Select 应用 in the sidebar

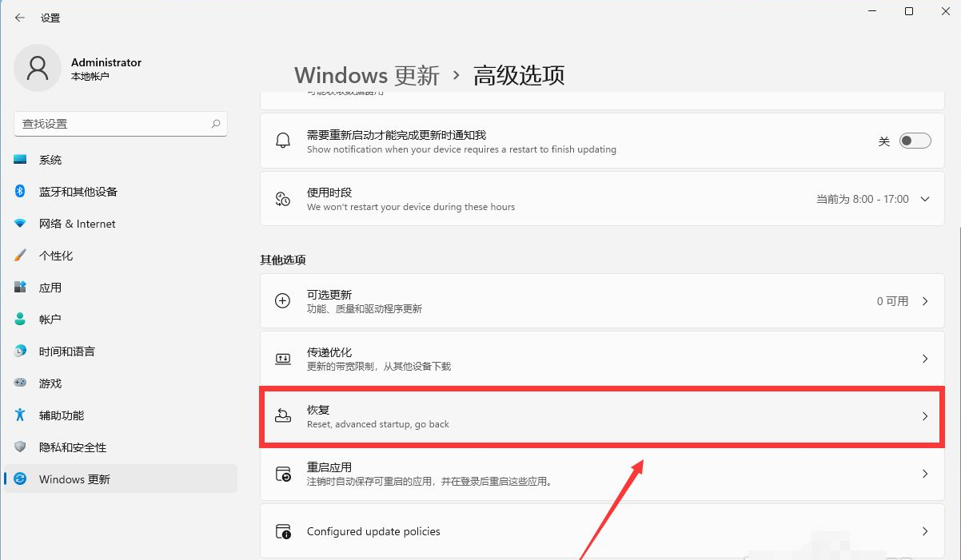121,288
